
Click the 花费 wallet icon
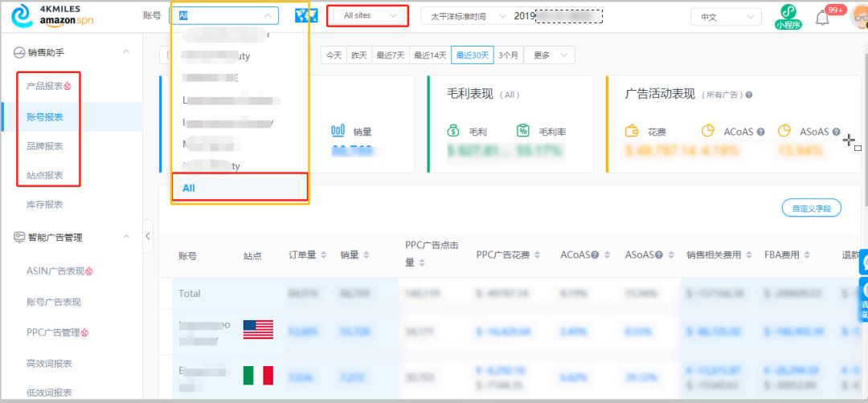[x=632, y=132]
